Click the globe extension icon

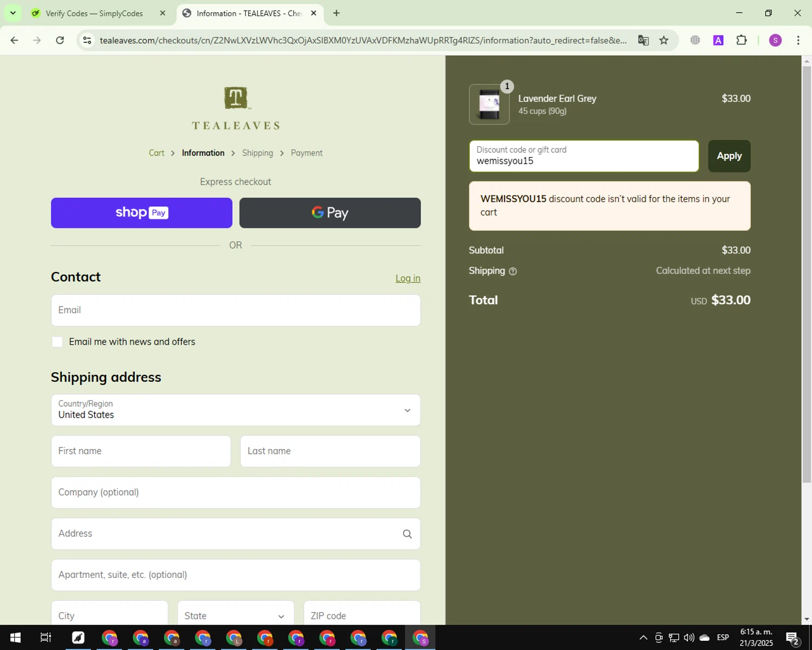(695, 40)
